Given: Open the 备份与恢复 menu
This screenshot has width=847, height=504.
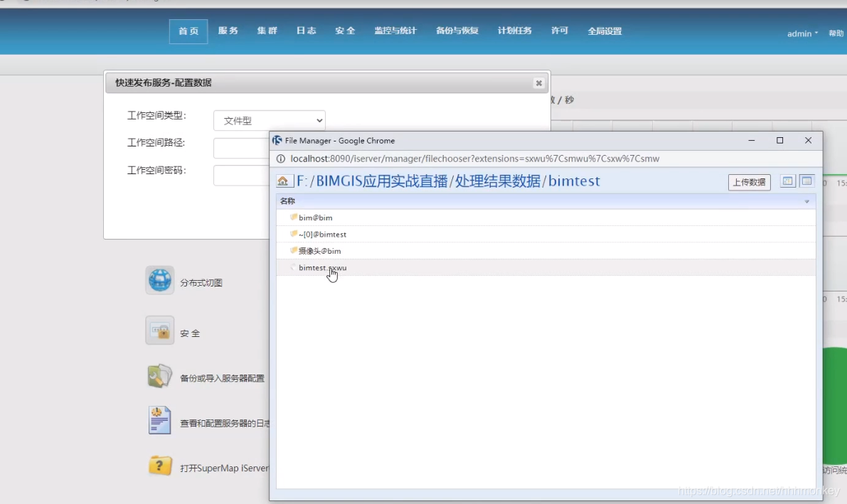Looking at the screenshot, I should (x=457, y=31).
